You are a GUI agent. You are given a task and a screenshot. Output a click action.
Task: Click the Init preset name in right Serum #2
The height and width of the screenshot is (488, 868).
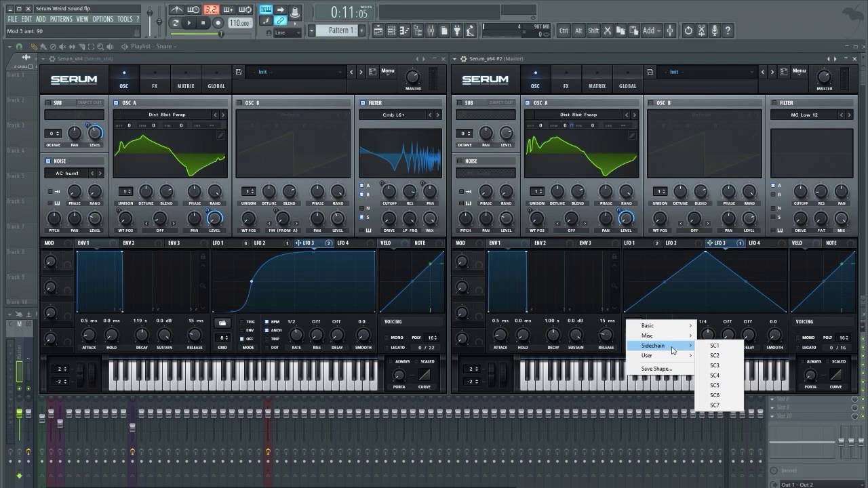coord(674,72)
